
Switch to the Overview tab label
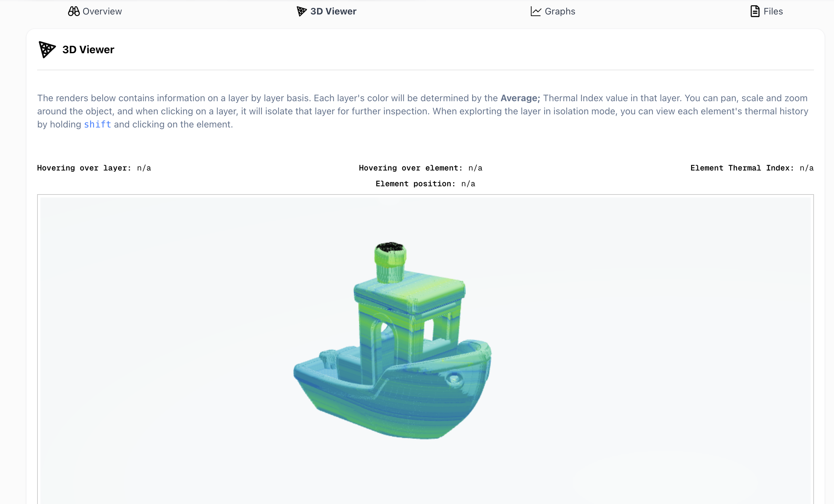102,11
